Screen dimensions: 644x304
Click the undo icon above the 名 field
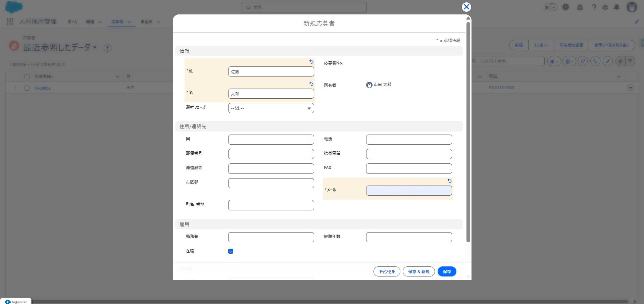[311, 84]
